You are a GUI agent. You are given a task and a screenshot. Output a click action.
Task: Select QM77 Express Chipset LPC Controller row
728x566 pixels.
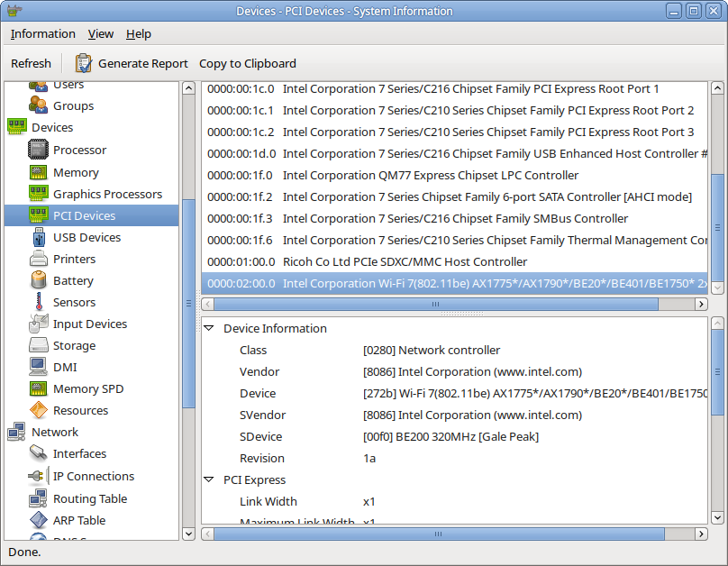pyautogui.click(x=454, y=175)
